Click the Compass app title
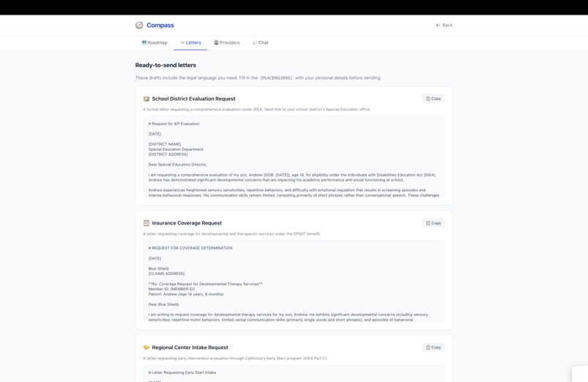 [160, 25]
